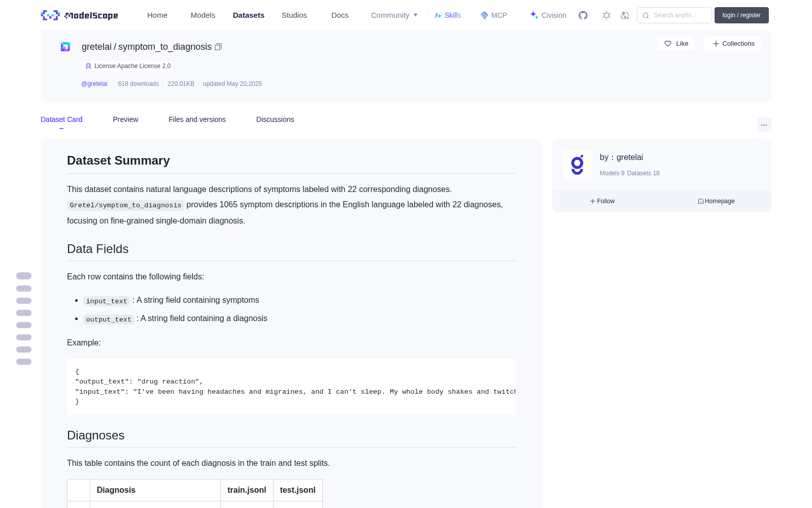The image size is (812, 508).
Task: Click the 'Data Fields' heading
Action: tap(98, 249)
